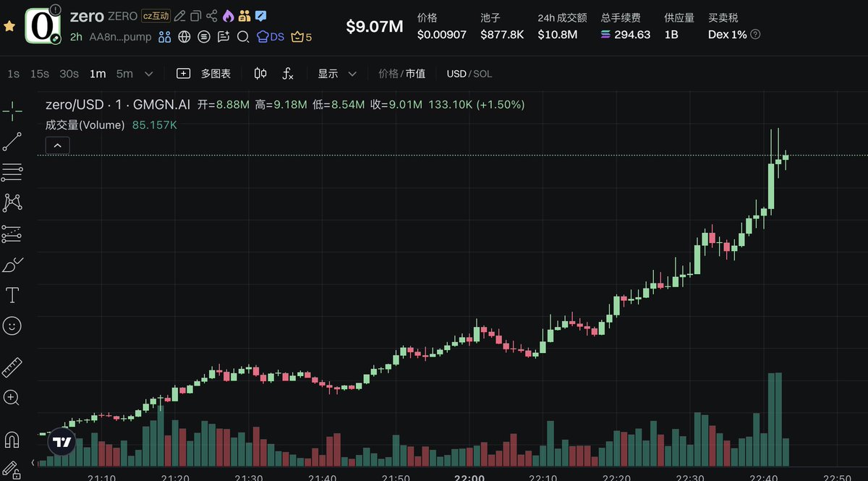Open the fx indicators menu
Viewport: 868px width, 481px height.
[x=288, y=74]
